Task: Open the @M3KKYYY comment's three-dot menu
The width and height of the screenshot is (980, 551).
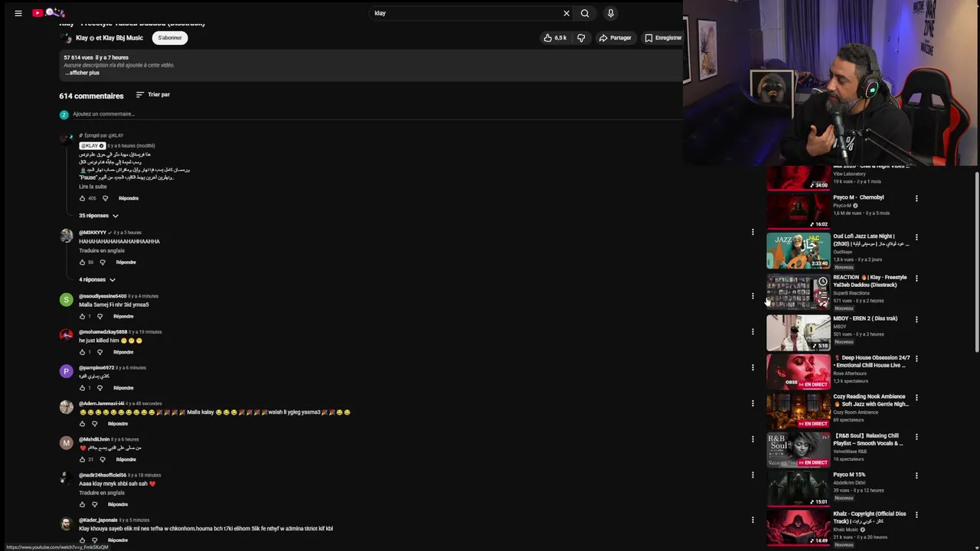Action: coord(753,231)
